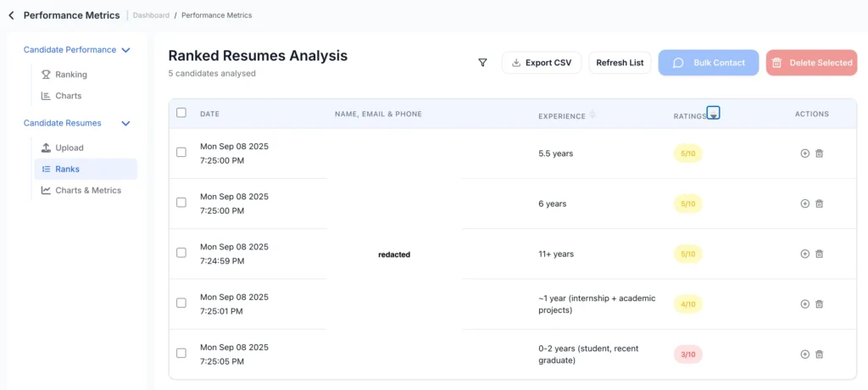Click trash icon for the 4/10 rated row
Screen dimensions: 868x390
coord(819,304)
